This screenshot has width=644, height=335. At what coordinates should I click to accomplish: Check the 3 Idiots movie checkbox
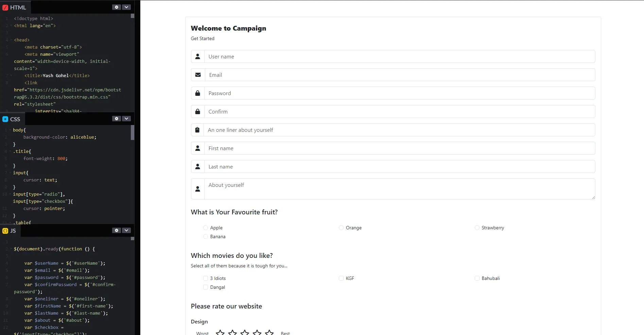click(205, 278)
